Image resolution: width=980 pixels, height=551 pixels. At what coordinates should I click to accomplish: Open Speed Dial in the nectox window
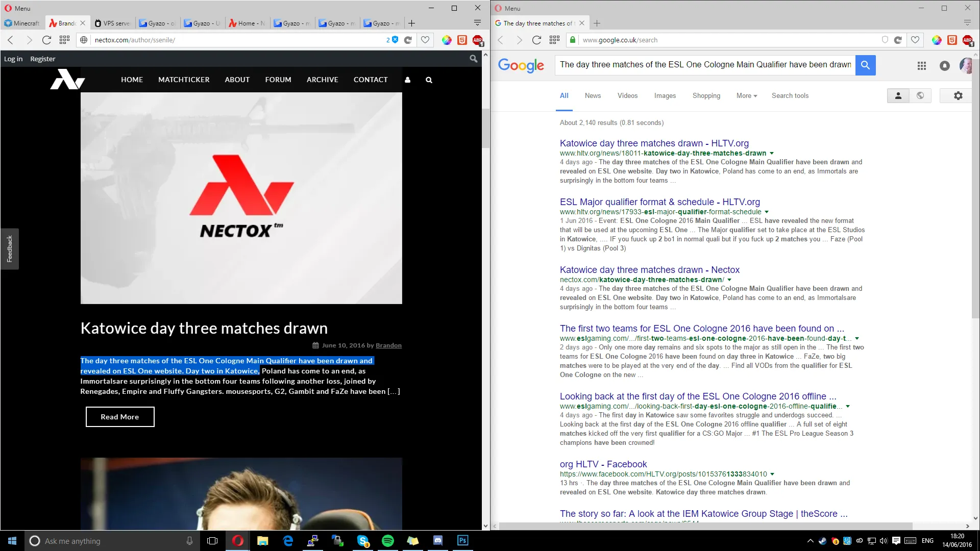click(x=64, y=40)
